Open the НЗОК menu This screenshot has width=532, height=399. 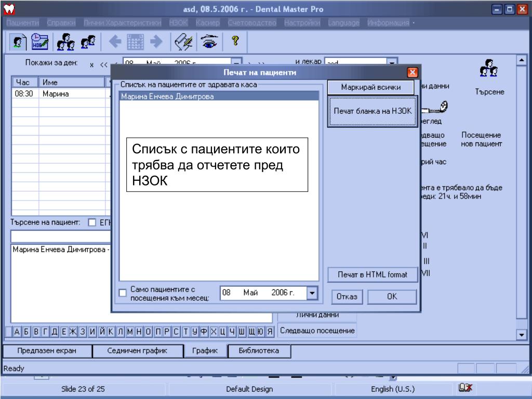(179, 23)
